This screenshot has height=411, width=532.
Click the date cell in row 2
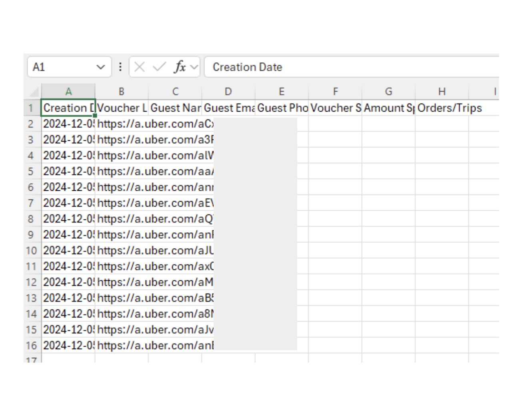click(68, 124)
